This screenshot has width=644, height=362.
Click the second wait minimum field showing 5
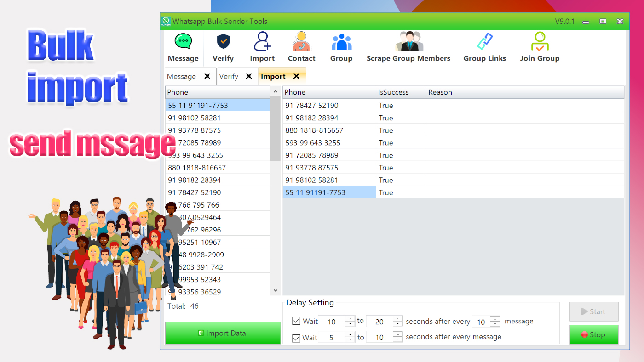332,338
